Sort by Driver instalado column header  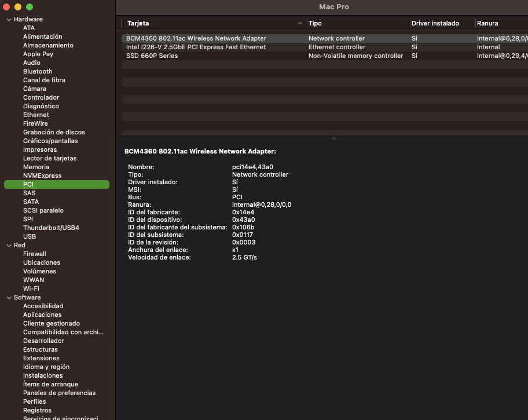pyautogui.click(x=435, y=23)
